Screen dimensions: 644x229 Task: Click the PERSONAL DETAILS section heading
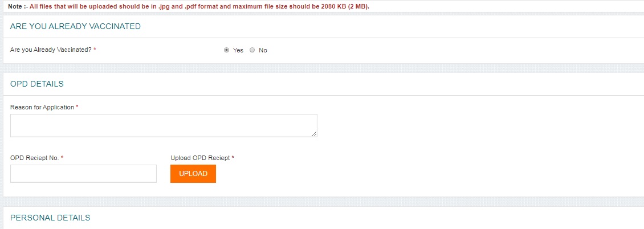click(x=50, y=218)
